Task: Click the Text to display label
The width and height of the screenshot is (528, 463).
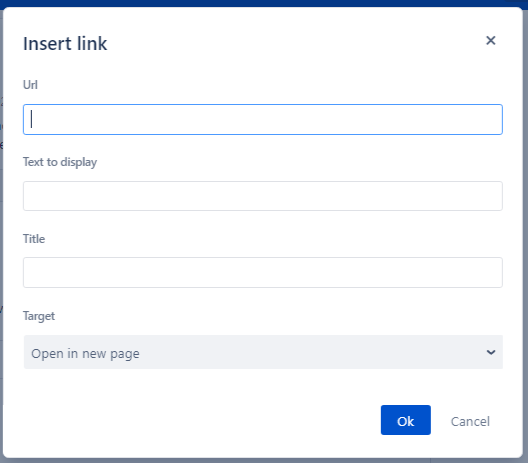Action: click(x=60, y=162)
